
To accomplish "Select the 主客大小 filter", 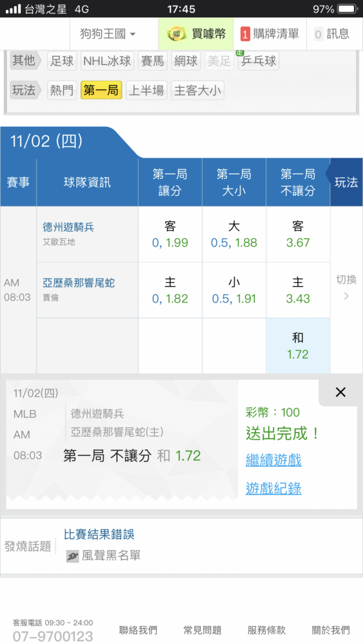I will point(198,90).
